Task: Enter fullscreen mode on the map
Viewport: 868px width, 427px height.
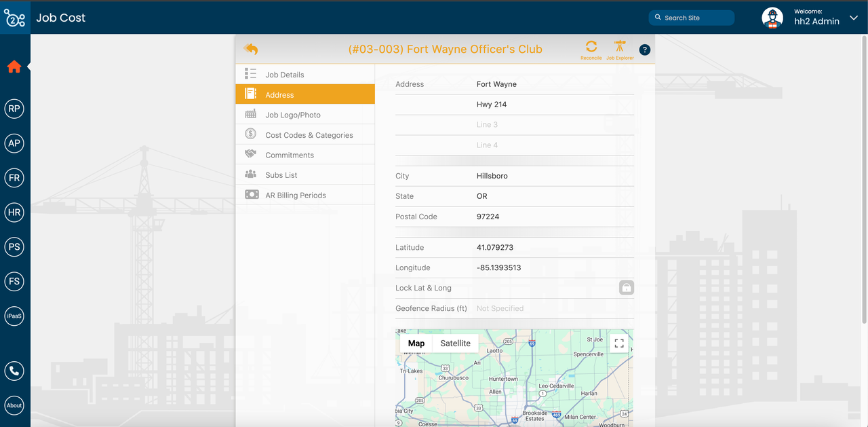Action: pos(618,343)
